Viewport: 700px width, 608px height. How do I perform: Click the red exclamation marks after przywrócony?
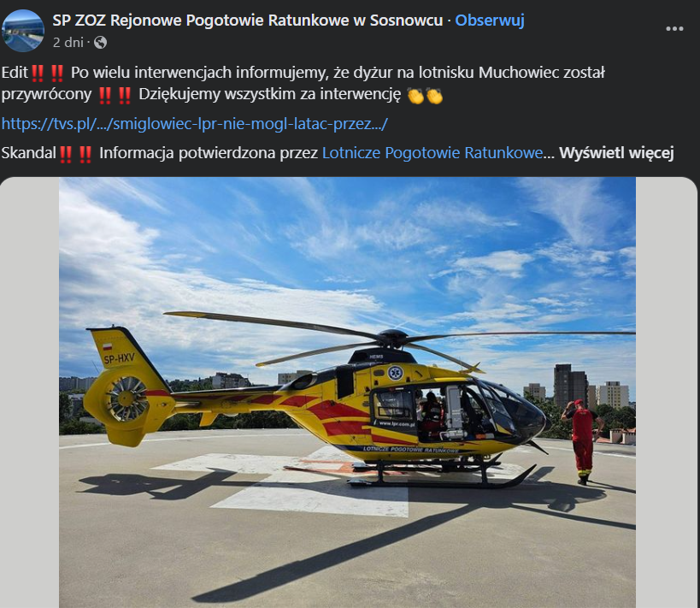[115, 95]
